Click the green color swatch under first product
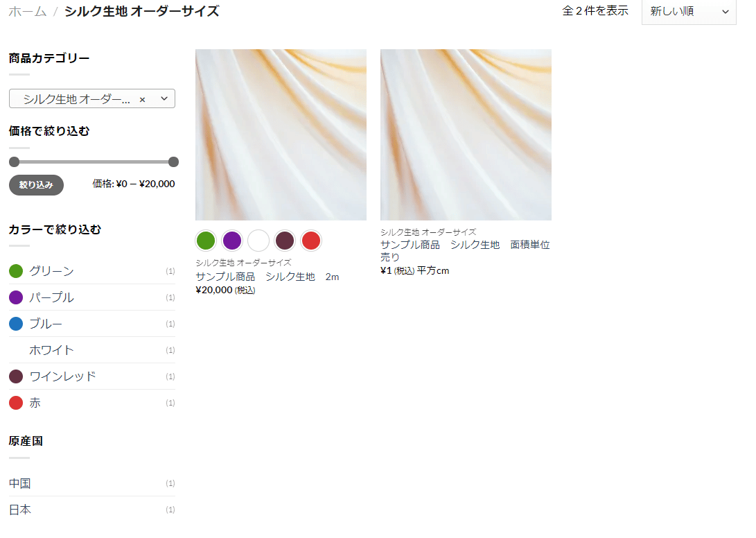This screenshot has width=756, height=538. [206, 241]
